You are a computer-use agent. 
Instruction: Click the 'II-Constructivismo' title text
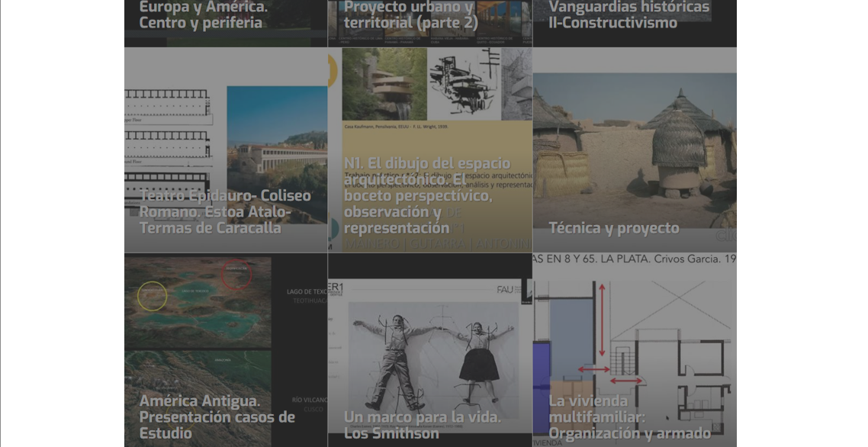click(612, 23)
